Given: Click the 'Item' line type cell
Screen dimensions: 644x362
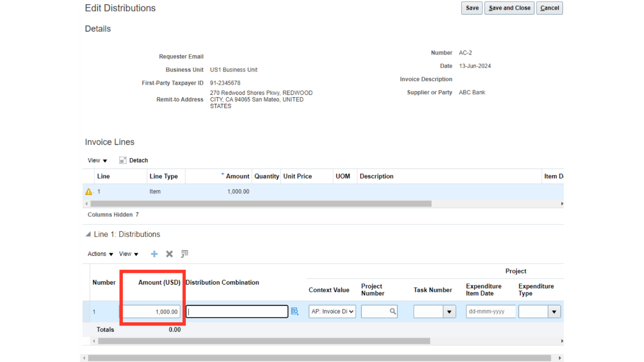Looking at the screenshot, I should point(155,192).
